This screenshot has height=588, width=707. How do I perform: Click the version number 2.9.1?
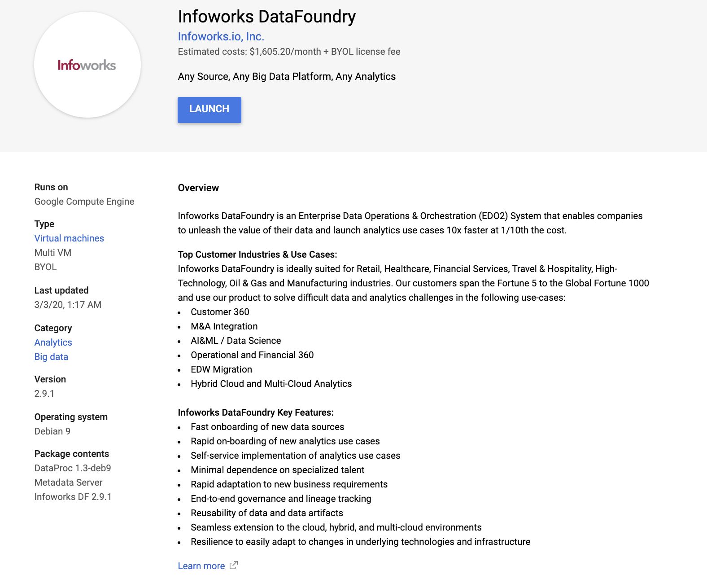(44, 394)
